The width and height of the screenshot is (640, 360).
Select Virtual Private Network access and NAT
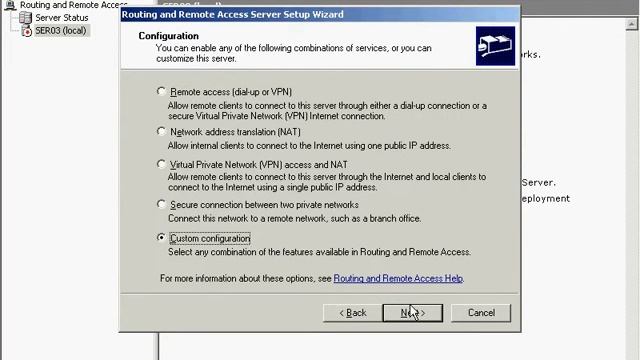(162, 164)
